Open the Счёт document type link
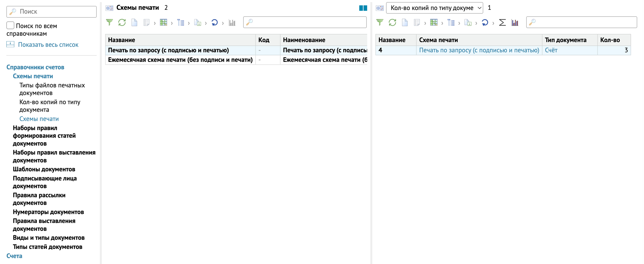The image size is (644, 264). 551,50
